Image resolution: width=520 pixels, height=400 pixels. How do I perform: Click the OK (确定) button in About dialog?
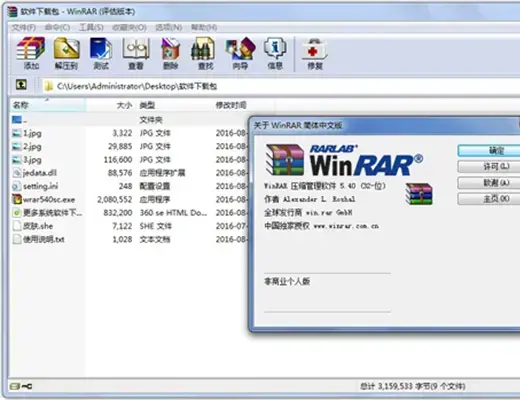click(x=489, y=150)
